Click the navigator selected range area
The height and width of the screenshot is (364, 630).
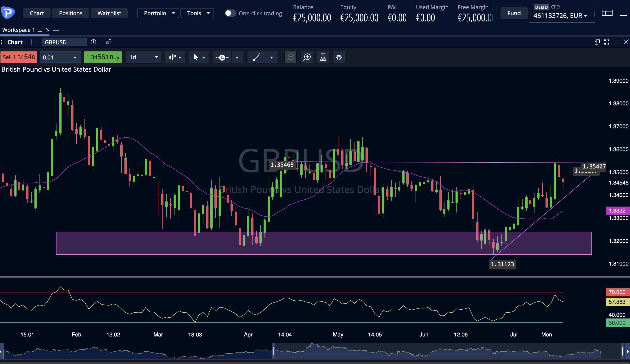coord(448,351)
